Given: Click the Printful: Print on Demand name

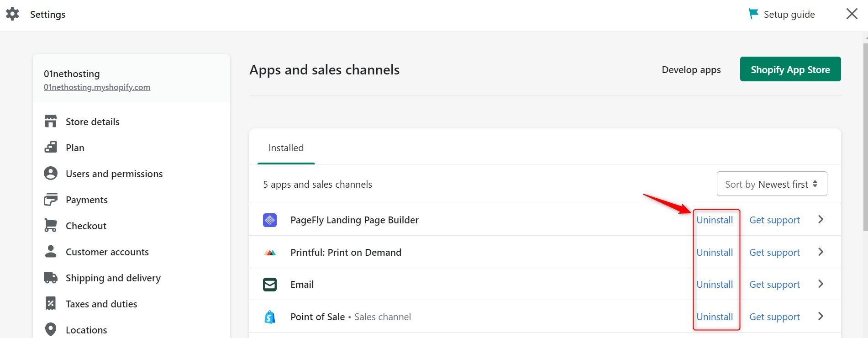Looking at the screenshot, I should coord(346,253).
